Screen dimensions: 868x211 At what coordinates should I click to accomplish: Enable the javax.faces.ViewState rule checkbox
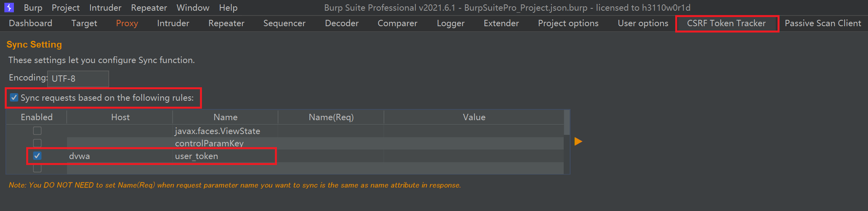[x=37, y=130]
